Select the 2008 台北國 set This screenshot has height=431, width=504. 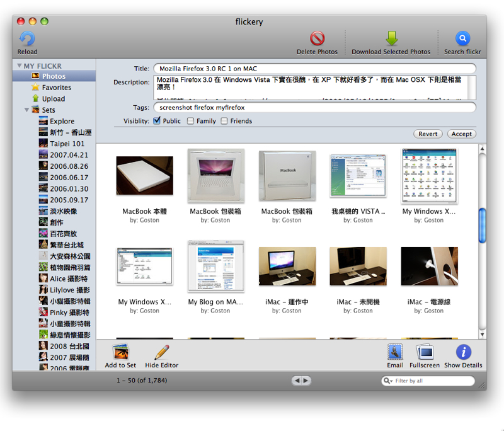[54, 346]
